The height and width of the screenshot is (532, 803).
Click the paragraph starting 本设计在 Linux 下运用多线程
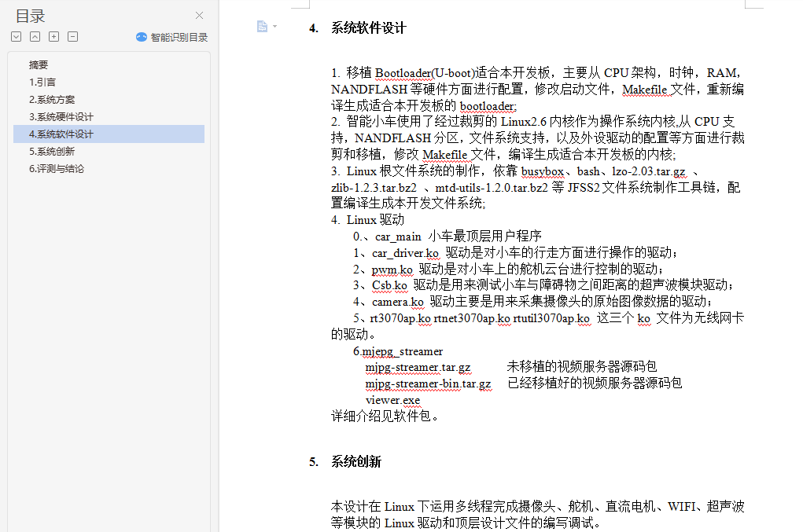tap(537, 515)
